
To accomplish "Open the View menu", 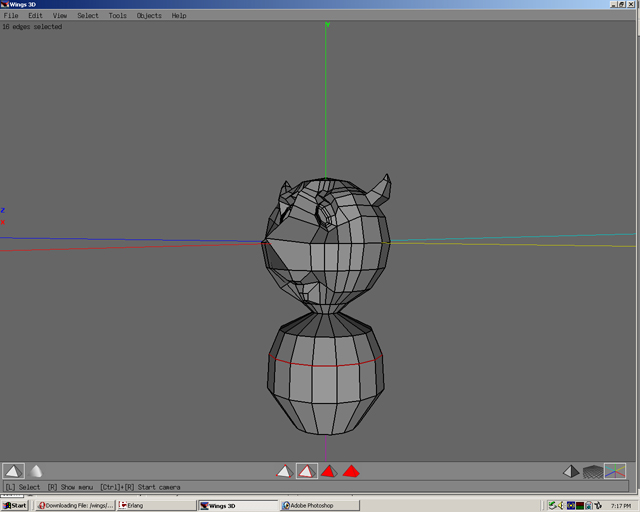I will click(60, 16).
